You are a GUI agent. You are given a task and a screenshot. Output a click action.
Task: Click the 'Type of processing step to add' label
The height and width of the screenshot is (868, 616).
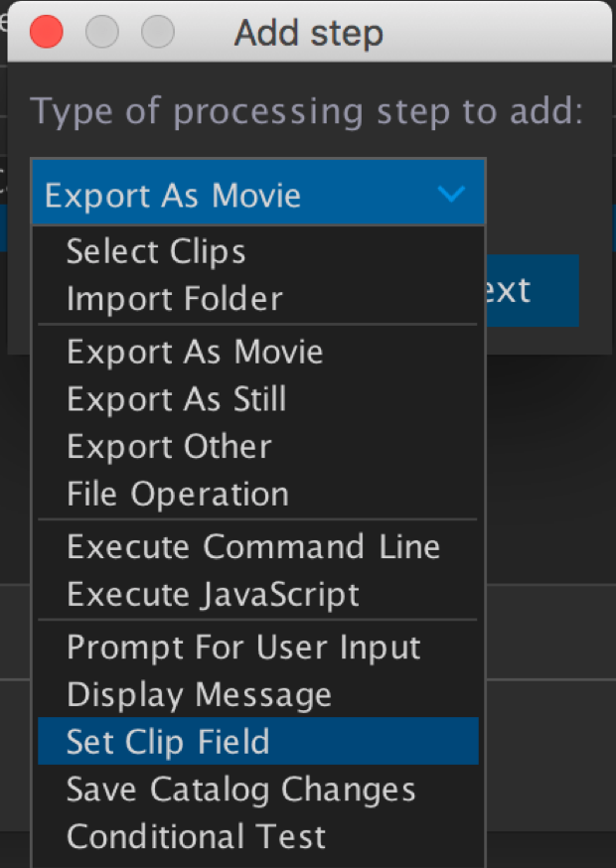(x=305, y=111)
